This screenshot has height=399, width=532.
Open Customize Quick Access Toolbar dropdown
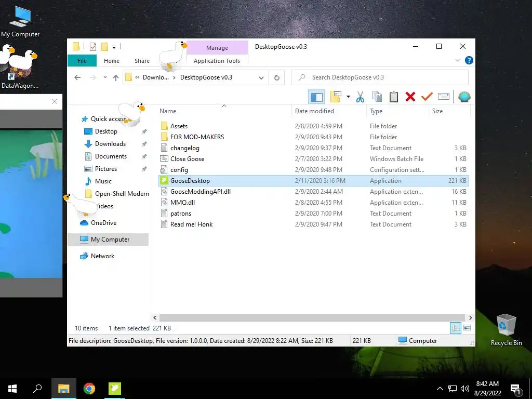click(114, 47)
